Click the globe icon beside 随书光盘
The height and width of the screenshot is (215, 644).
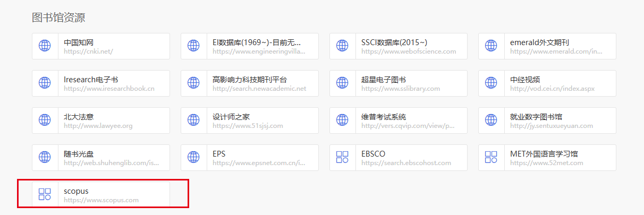point(45,158)
